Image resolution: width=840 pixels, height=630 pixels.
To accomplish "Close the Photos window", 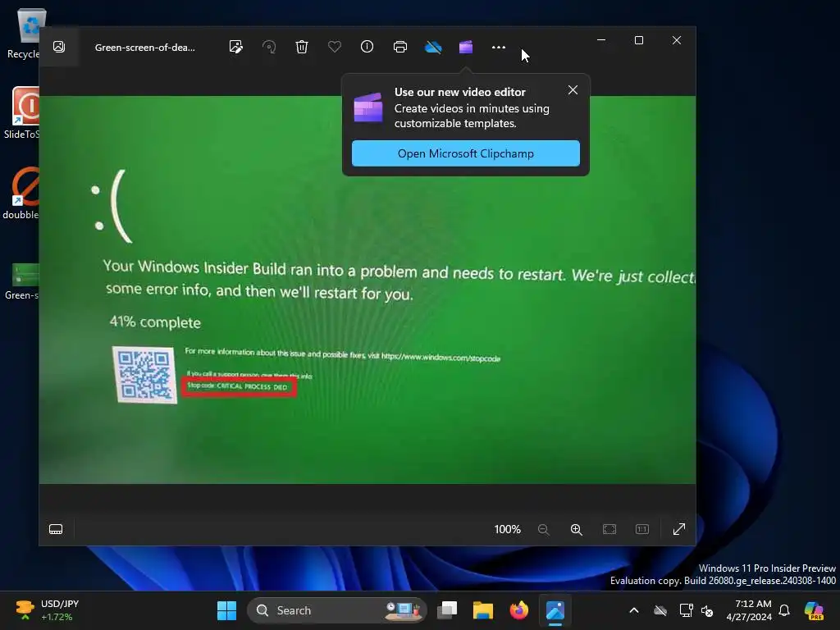I will (x=677, y=40).
